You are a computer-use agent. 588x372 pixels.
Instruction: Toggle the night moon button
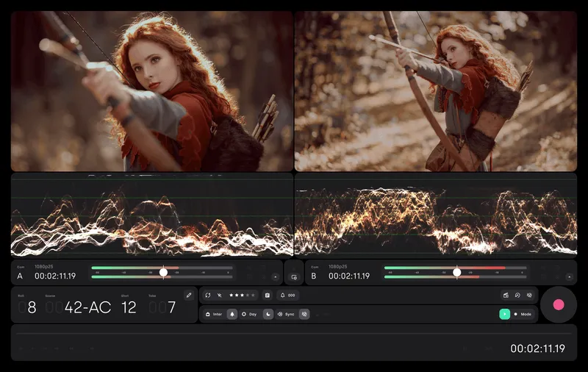pyautogui.click(x=268, y=314)
